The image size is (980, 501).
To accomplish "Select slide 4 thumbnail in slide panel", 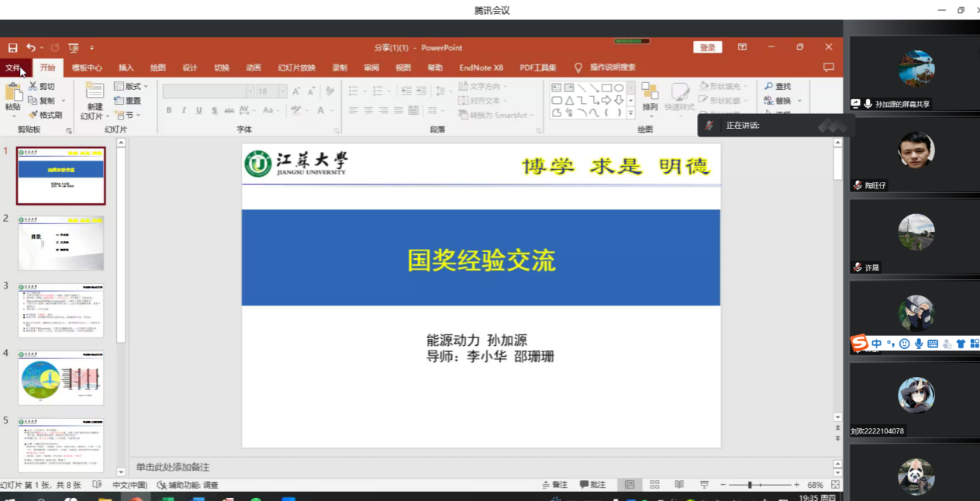I will coord(60,378).
